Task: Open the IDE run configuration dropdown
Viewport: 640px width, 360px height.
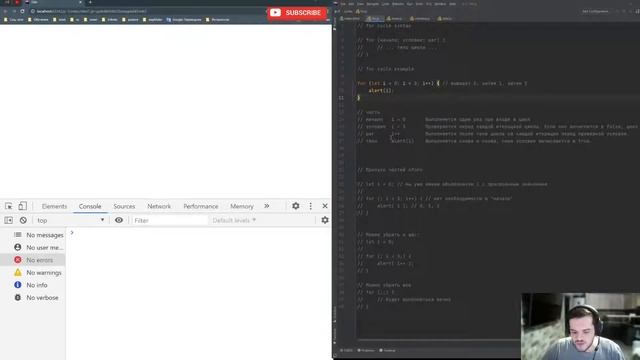Action: 595,11
